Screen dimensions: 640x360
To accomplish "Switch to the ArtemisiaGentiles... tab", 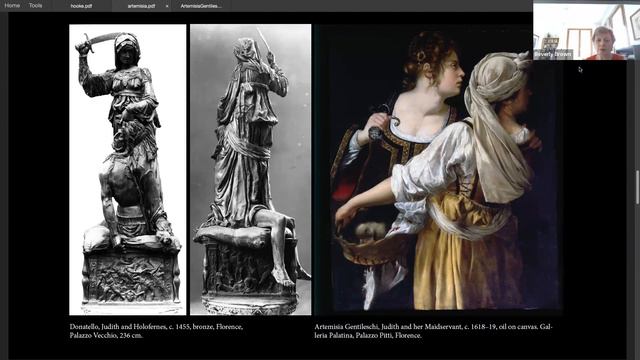I will 201,6.
